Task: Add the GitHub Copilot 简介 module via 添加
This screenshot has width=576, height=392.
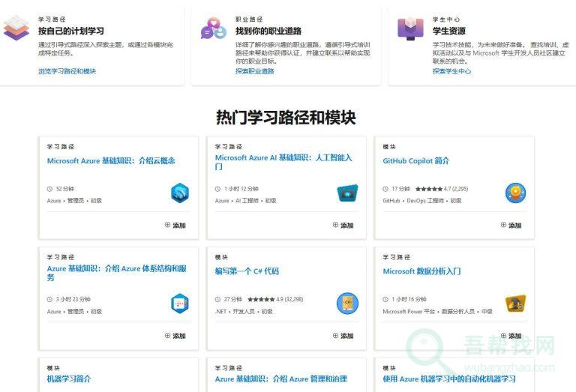Action: coord(511,225)
